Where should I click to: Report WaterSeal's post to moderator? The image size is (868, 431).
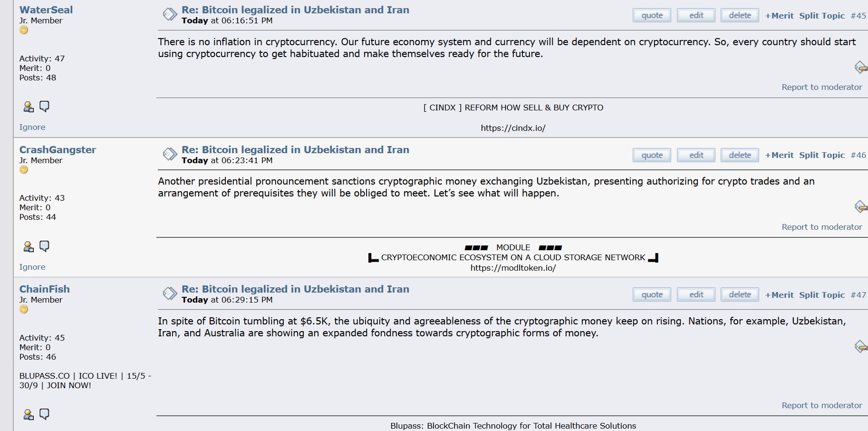point(822,87)
